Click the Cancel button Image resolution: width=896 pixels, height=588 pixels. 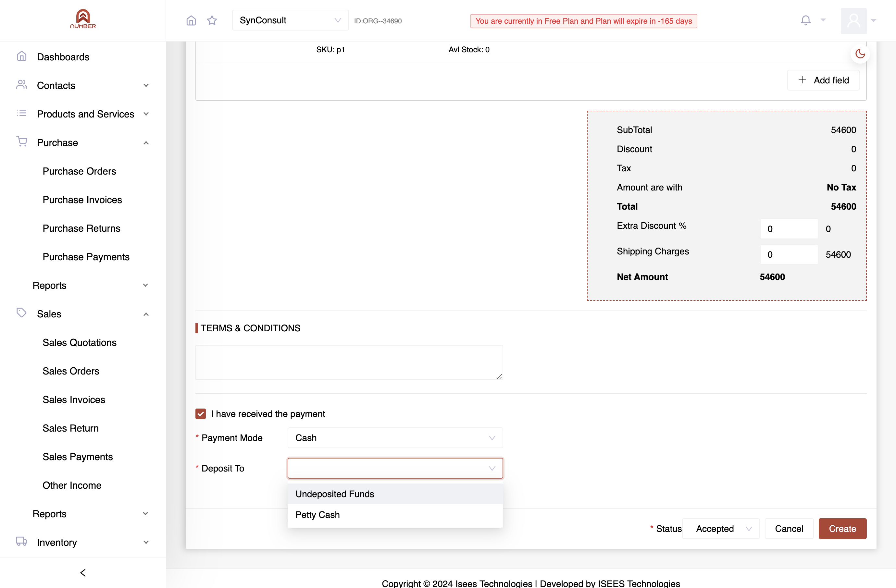(x=789, y=529)
